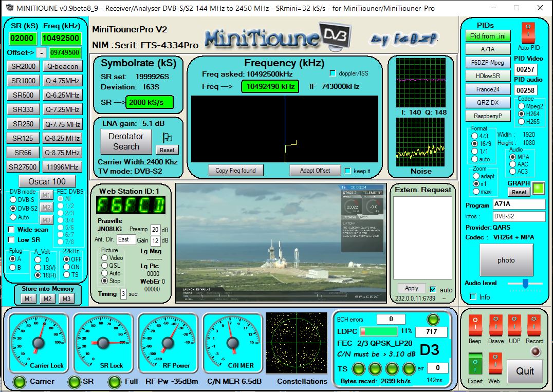This screenshot has height=392, width=553.
Task: Toggle the Dsave rocker switch
Action: pos(496,326)
